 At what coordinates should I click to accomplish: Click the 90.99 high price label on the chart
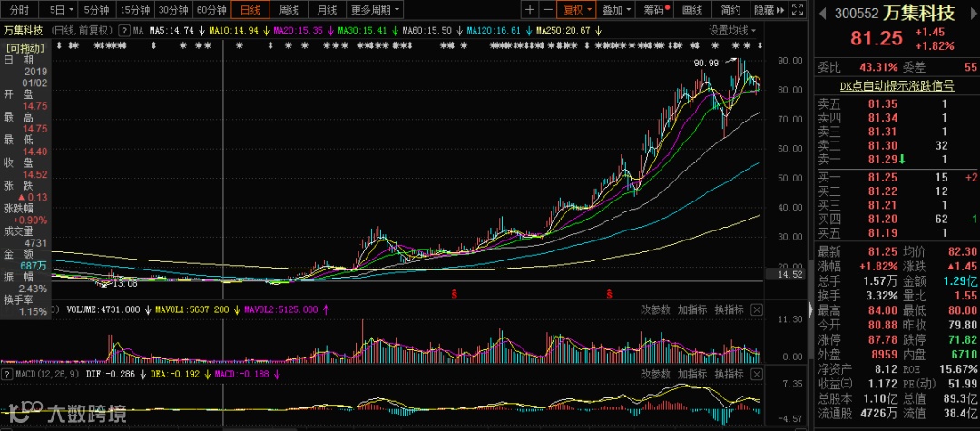click(706, 63)
